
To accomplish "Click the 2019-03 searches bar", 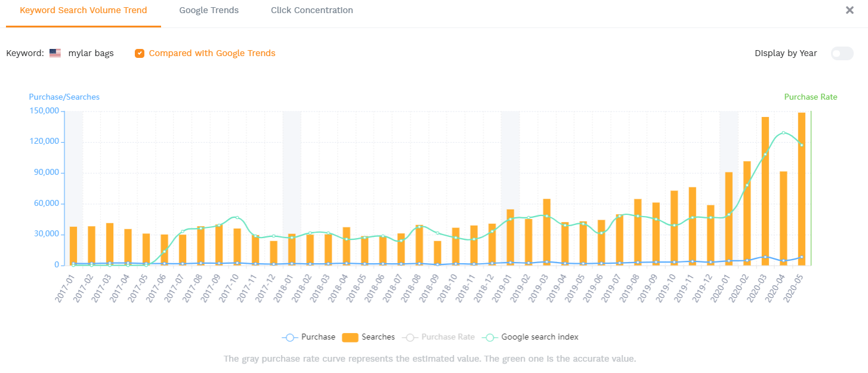I will (546, 232).
